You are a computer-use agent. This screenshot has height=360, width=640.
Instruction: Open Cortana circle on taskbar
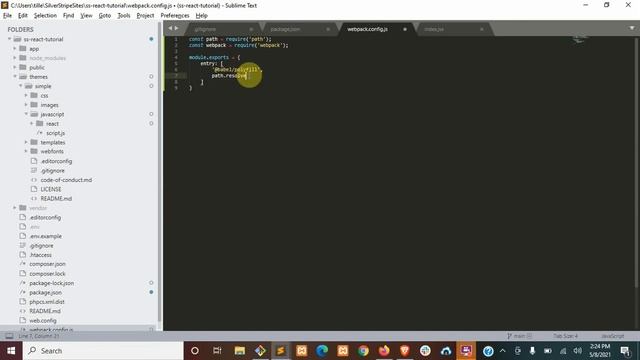(x=195, y=351)
